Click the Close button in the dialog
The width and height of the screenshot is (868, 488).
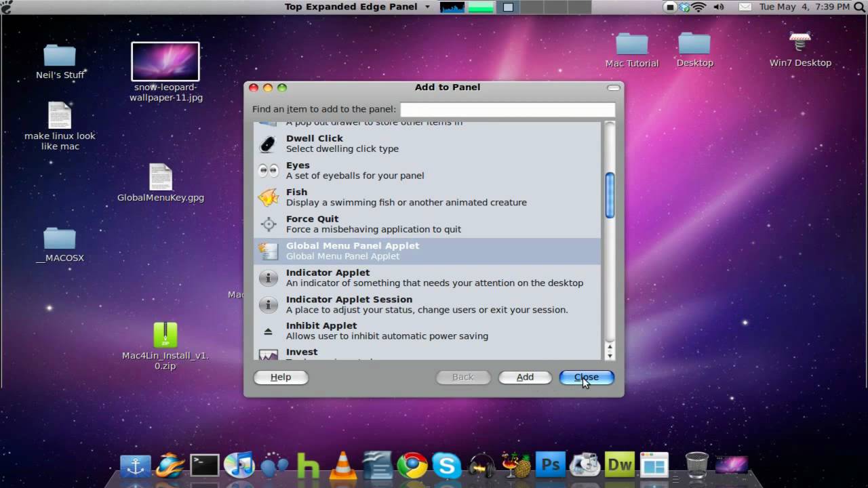click(x=587, y=378)
